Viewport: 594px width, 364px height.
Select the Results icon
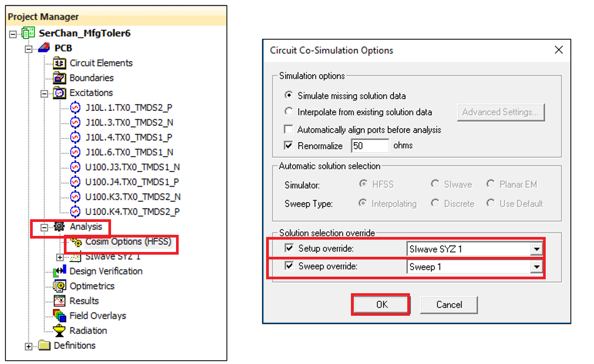pos(61,301)
